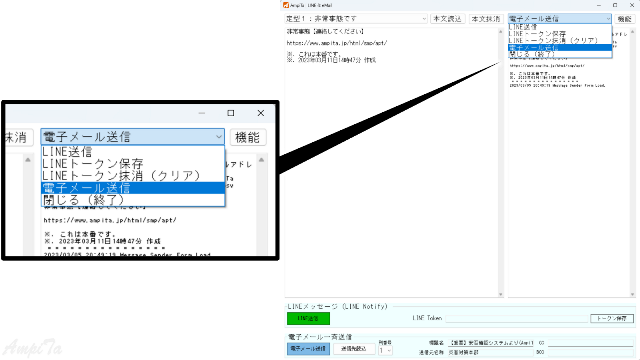Screen dimensions: 640x360
Task: Click the message body scrollbar down arrow
Action: [500, 294]
